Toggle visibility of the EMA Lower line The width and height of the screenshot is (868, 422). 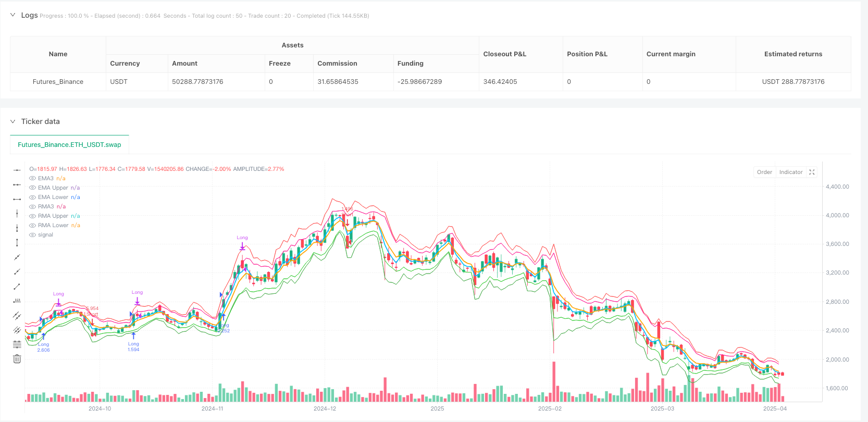[33, 197]
